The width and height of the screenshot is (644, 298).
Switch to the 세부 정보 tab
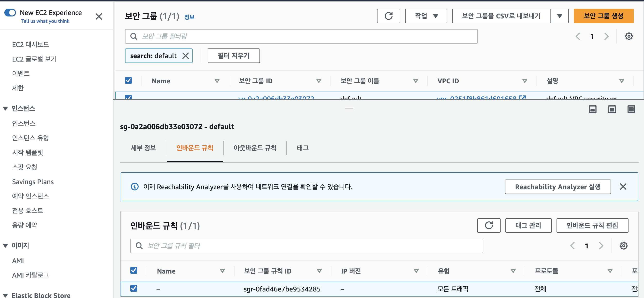tap(143, 148)
